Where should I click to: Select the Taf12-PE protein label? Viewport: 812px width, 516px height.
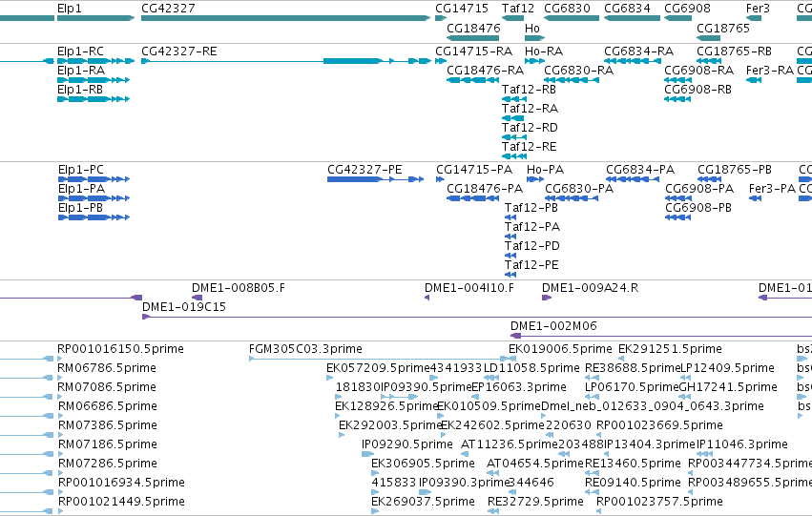click(531, 265)
